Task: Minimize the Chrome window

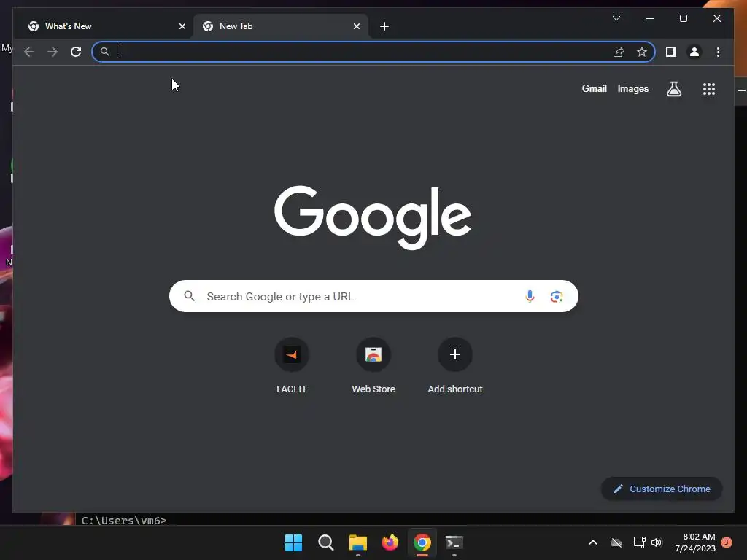Action: (x=650, y=18)
